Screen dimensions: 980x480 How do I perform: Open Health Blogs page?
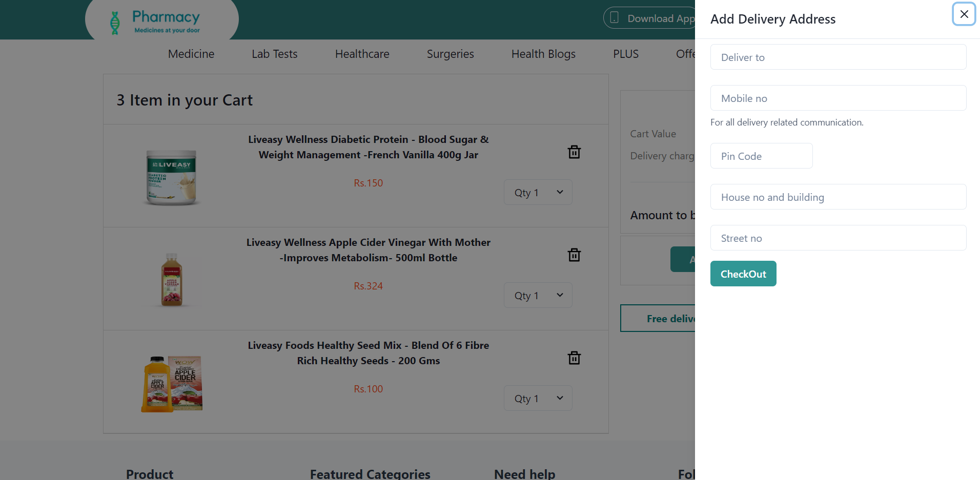coord(543,54)
